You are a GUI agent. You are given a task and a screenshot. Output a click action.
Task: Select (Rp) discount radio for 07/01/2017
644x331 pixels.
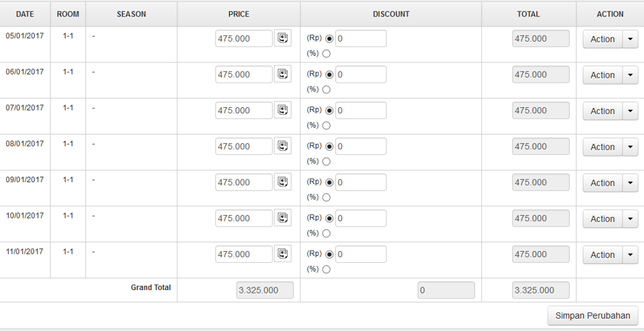329,111
